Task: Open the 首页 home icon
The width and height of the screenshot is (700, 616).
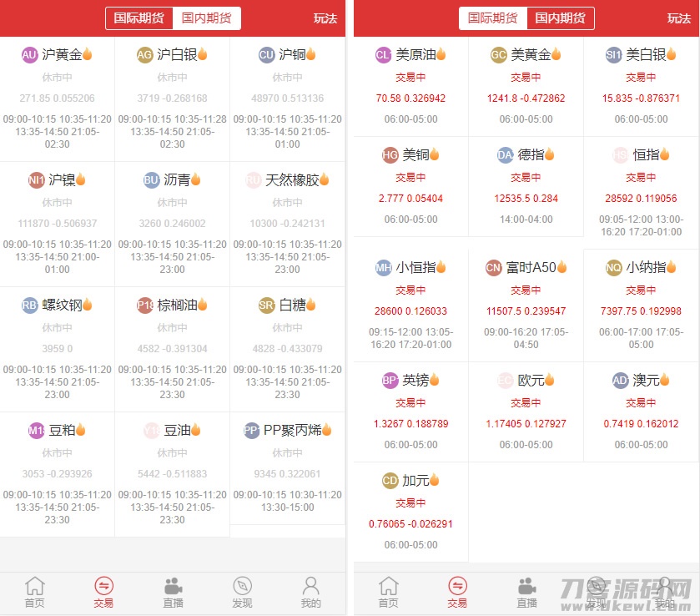Action: point(34,589)
